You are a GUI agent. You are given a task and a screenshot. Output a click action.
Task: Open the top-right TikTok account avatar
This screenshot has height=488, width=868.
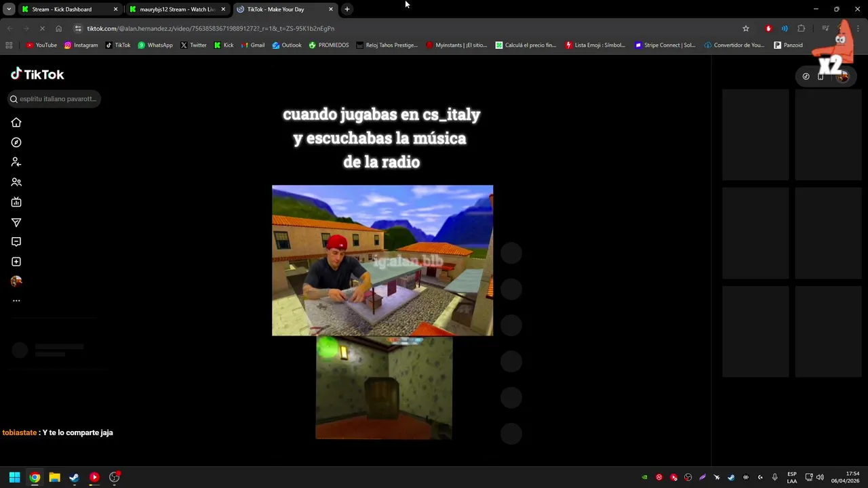click(x=843, y=77)
